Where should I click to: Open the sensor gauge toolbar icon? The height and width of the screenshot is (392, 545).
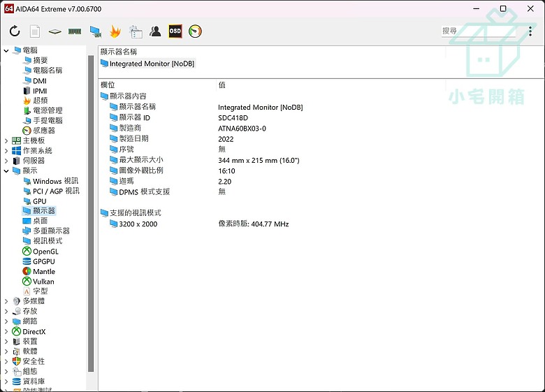tap(195, 31)
